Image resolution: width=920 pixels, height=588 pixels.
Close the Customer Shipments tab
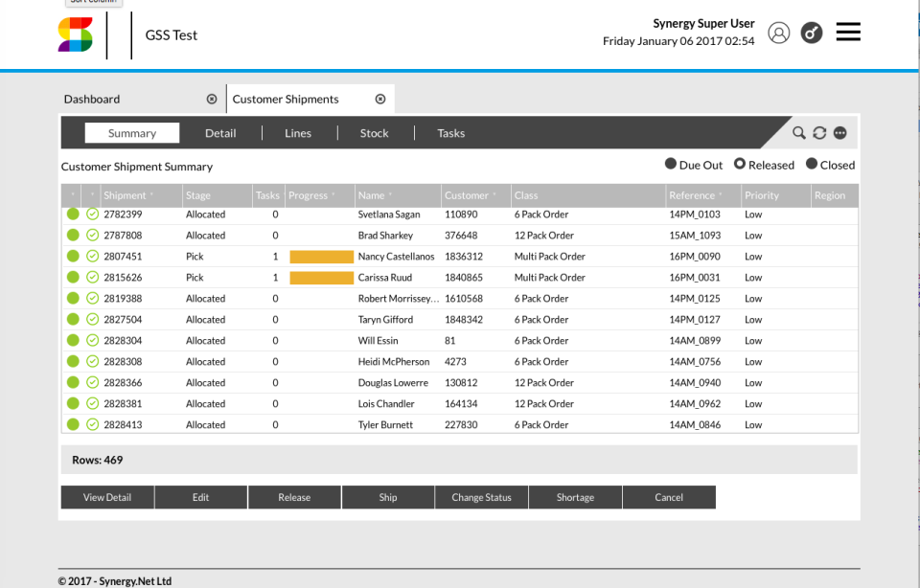click(x=380, y=99)
